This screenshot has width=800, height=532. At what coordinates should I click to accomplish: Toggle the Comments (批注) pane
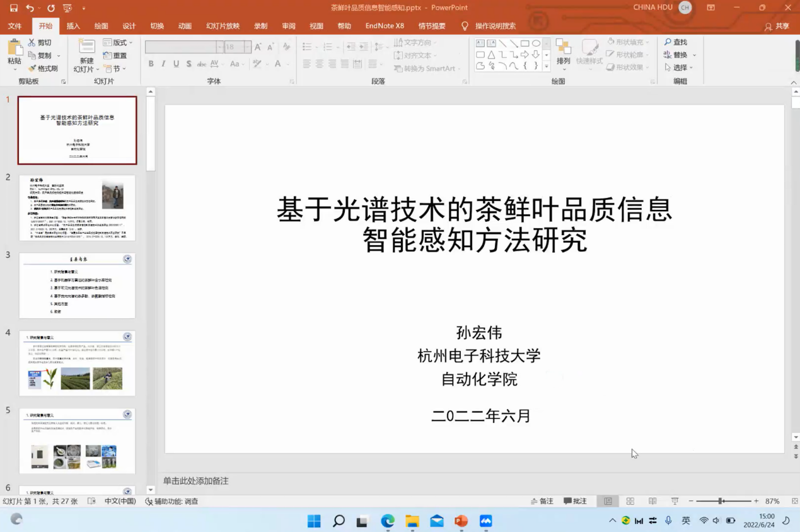coord(575,501)
